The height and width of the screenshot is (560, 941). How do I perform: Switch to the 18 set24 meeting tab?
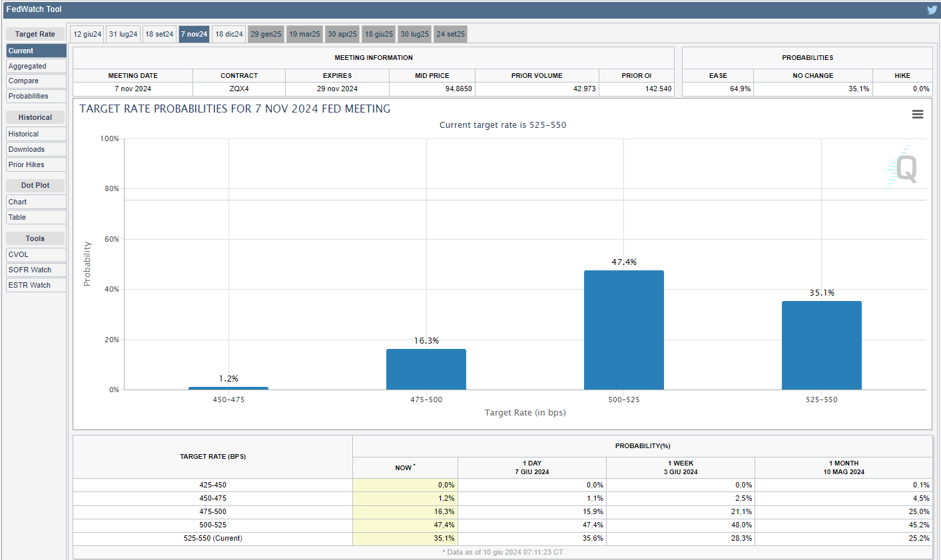[x=159, y=34]
